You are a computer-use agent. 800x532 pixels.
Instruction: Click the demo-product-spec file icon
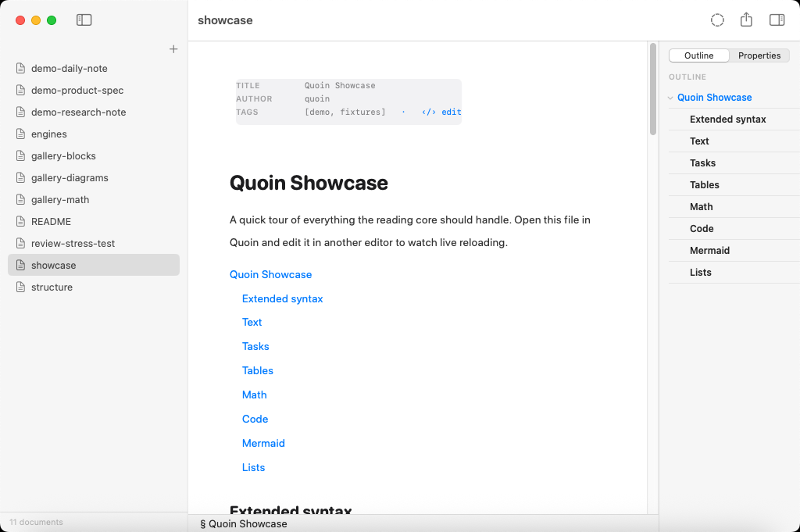click(20, 91)
